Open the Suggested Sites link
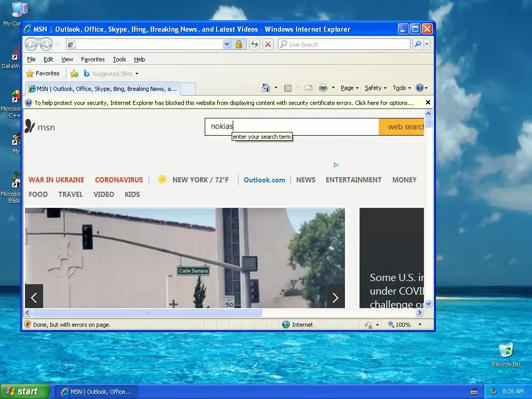532x399 pixels. coord(111,74)
